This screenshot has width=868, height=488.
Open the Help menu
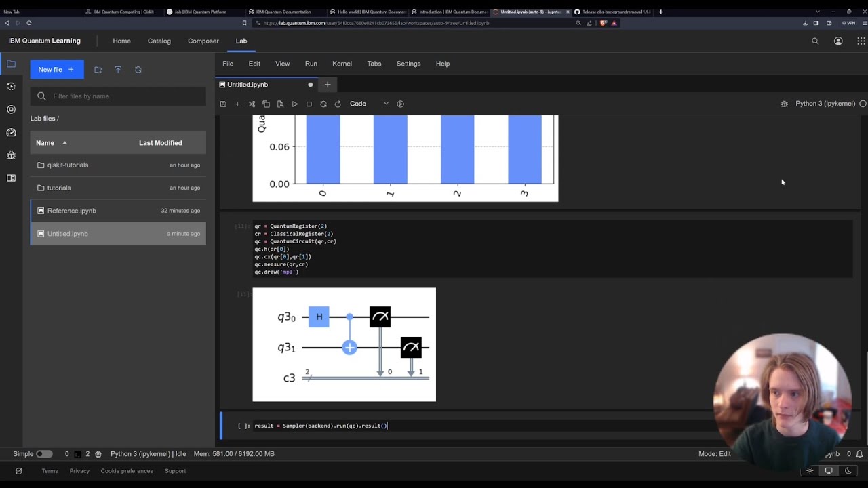[443, 64]
